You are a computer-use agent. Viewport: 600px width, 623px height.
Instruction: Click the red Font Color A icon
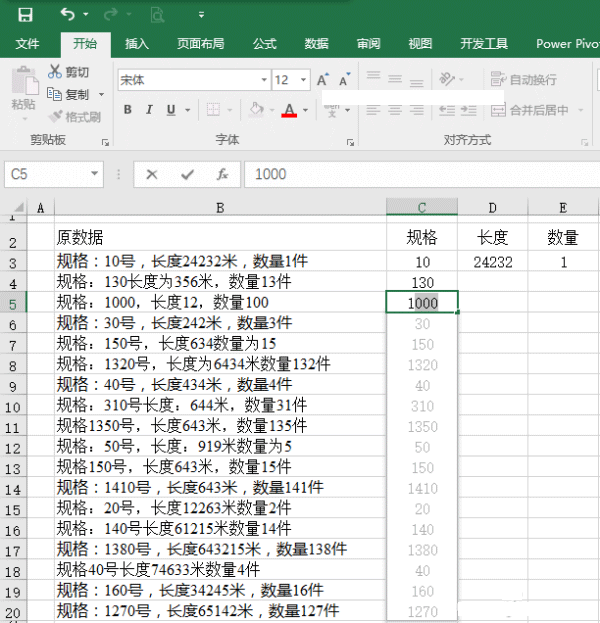click(289, 110)
